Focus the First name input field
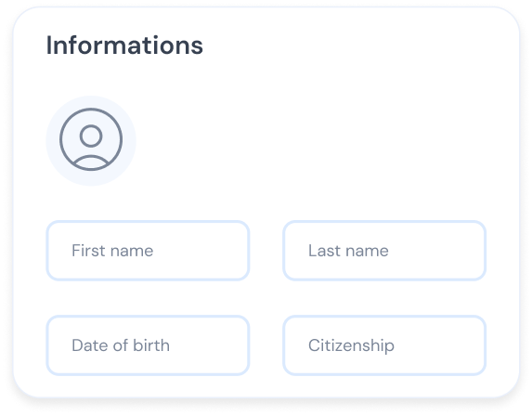Viewport: 532px width, 416px height. 148,251
